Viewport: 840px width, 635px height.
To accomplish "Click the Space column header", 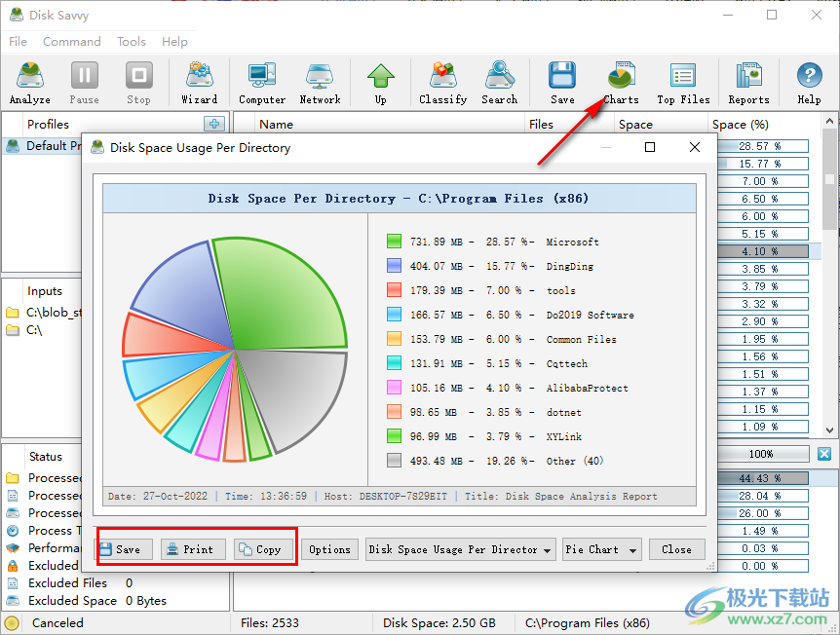I will coord(635,125).
